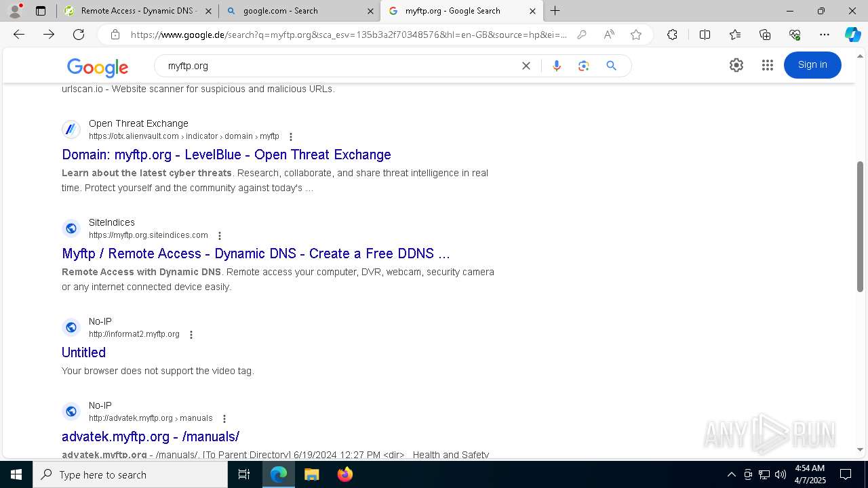This screenshot has height=488, width=868.
Task: Open the volume control in tray
Action: (x=781, y=474)
